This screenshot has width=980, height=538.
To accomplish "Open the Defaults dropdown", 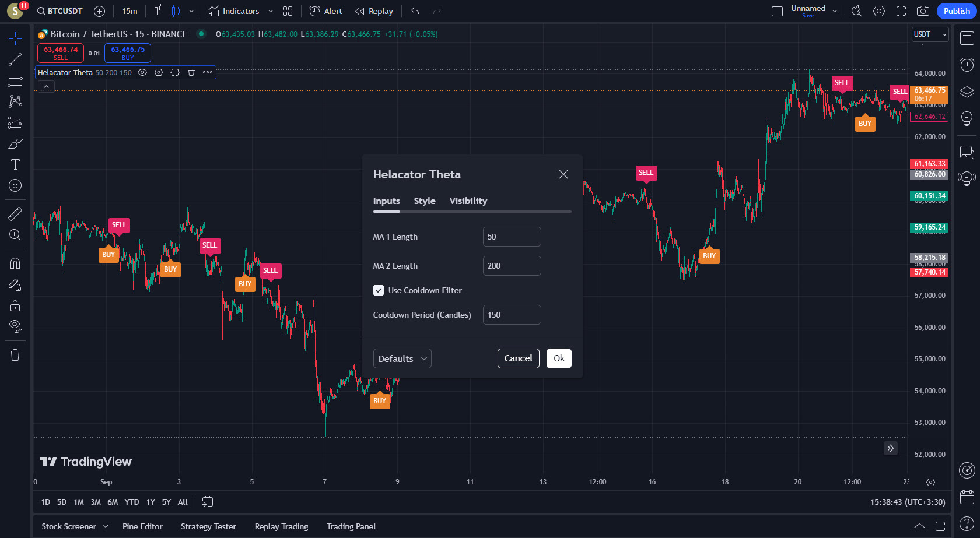I will tap(402, 358).
